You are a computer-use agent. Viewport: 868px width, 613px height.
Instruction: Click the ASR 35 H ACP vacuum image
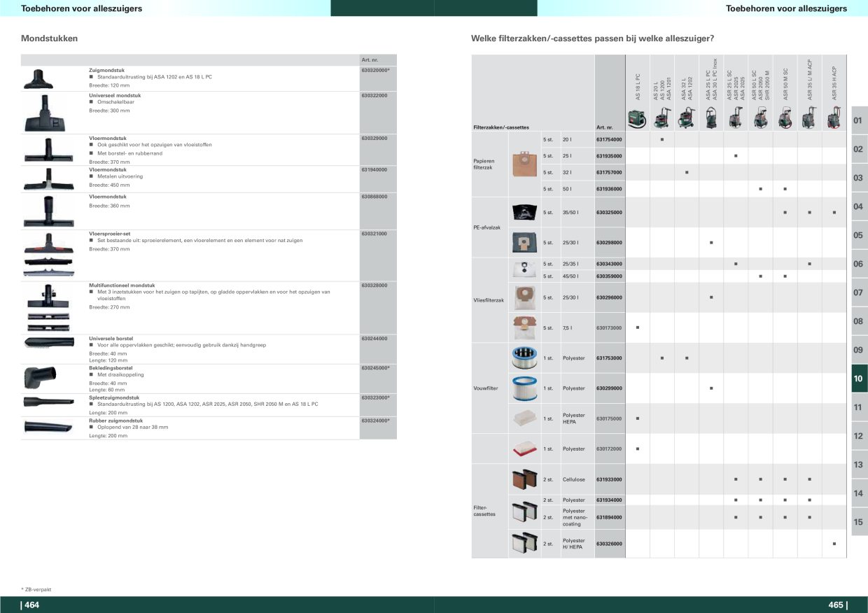[834, 118]
